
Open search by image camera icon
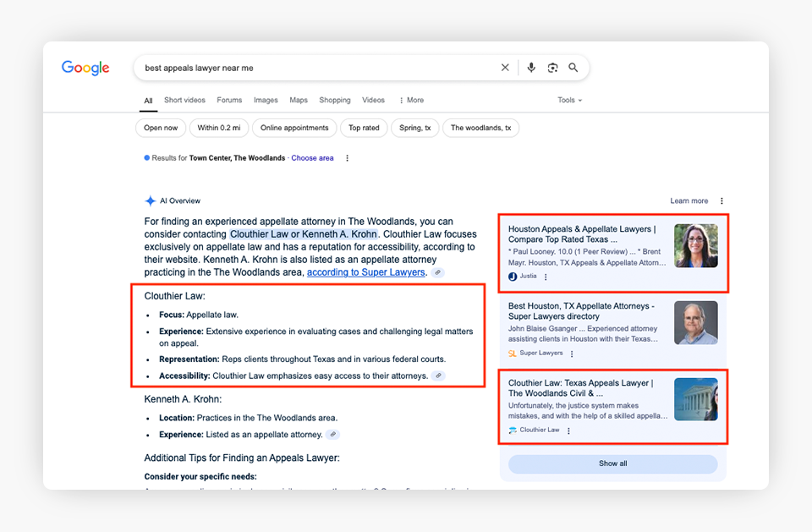coord(552,68)
